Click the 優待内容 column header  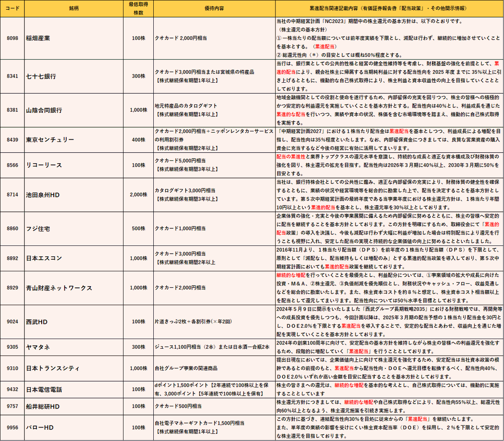pos(215,8)
